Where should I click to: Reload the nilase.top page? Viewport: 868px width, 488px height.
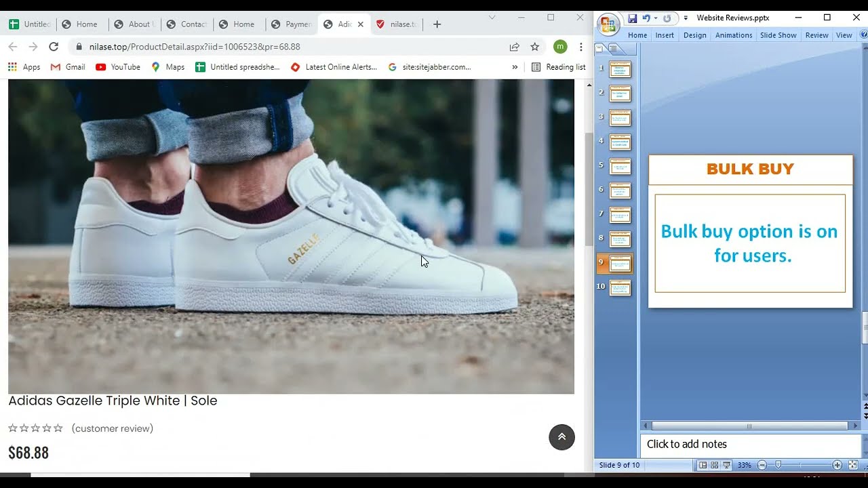(x=54, y=47)
